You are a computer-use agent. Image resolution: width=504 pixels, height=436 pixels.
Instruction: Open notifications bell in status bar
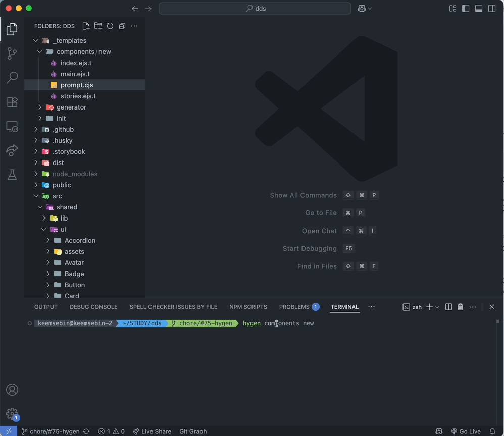[x=492, y=431]
